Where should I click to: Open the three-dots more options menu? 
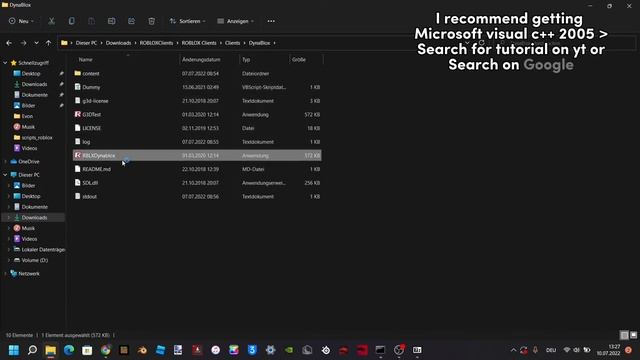(271, 21)
